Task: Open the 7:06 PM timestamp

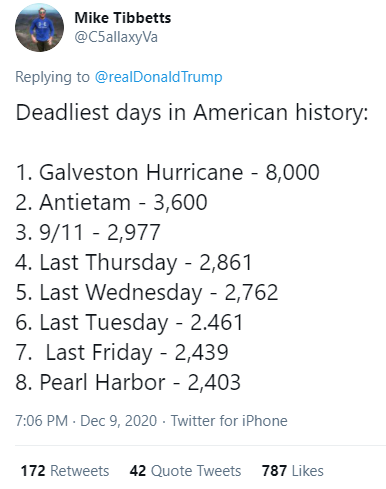Action: [42, 421]
